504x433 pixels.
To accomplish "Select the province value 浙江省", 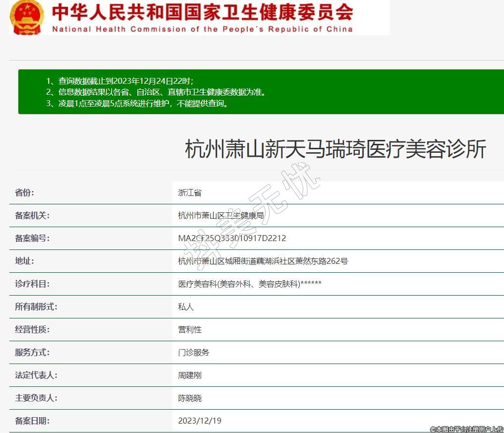I will pyautogui.click(x=190, y=193).
